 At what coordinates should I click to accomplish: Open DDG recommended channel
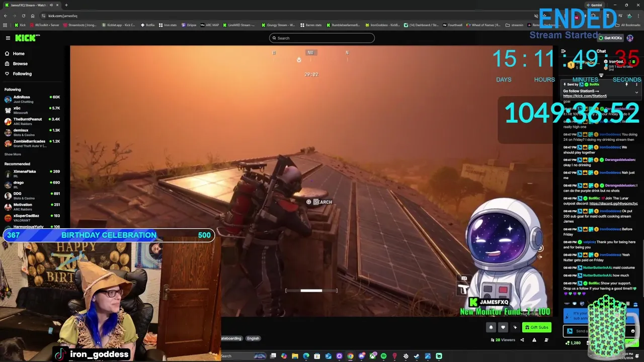[x=32, y=196]
